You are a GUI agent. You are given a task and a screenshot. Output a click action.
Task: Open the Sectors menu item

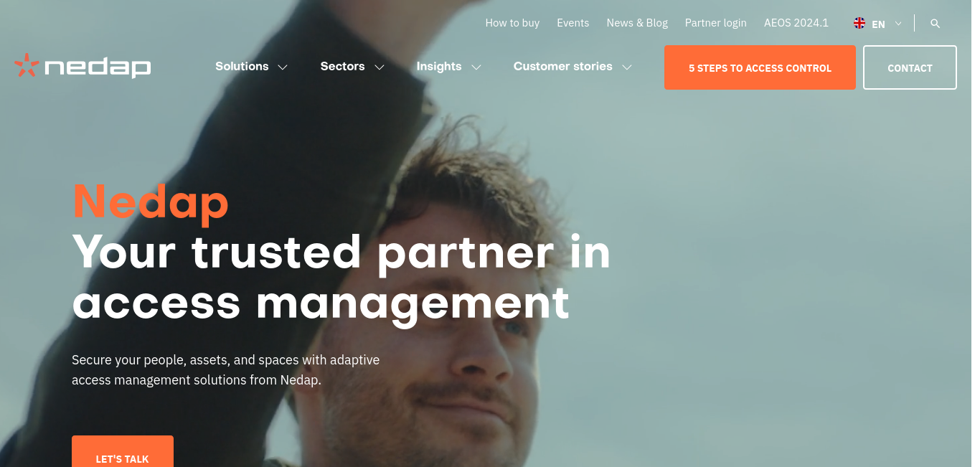tap(342, 66)
